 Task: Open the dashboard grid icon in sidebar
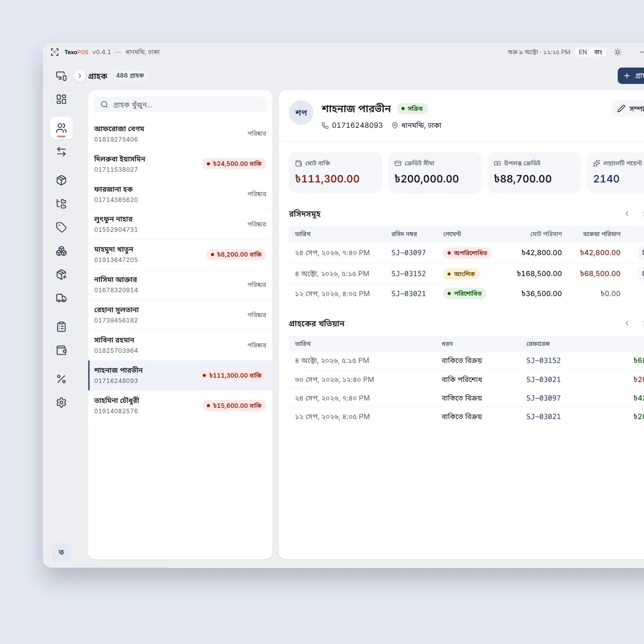click(61, 100)
